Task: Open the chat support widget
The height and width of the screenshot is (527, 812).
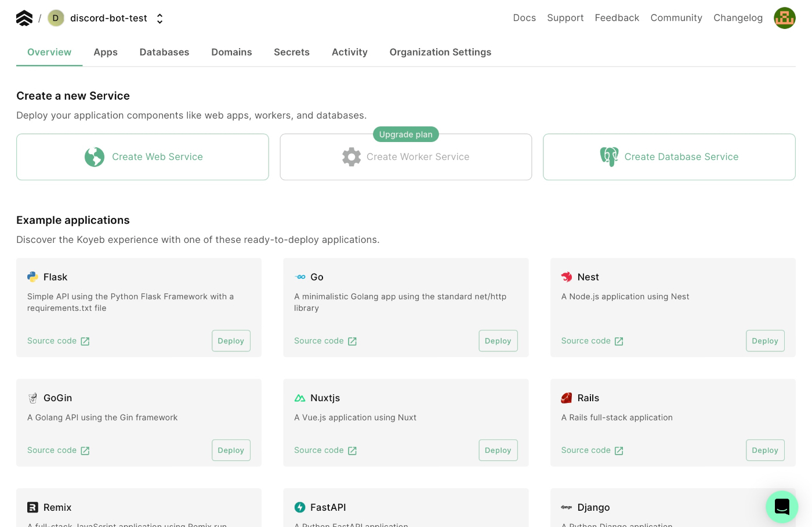Action: [782, 507]
